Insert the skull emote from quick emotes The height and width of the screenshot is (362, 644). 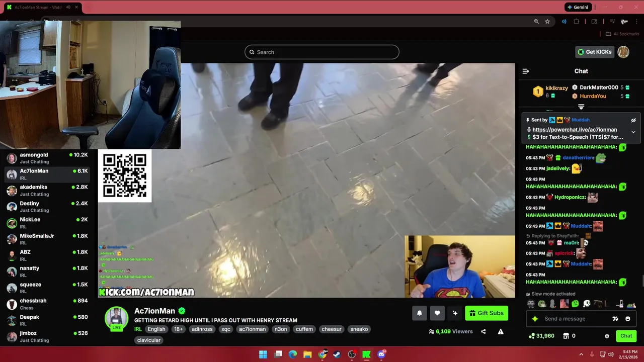(587, 304)
